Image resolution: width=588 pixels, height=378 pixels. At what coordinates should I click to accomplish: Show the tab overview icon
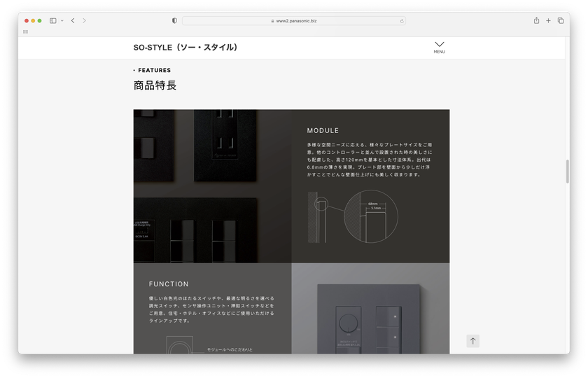[560, 20]
